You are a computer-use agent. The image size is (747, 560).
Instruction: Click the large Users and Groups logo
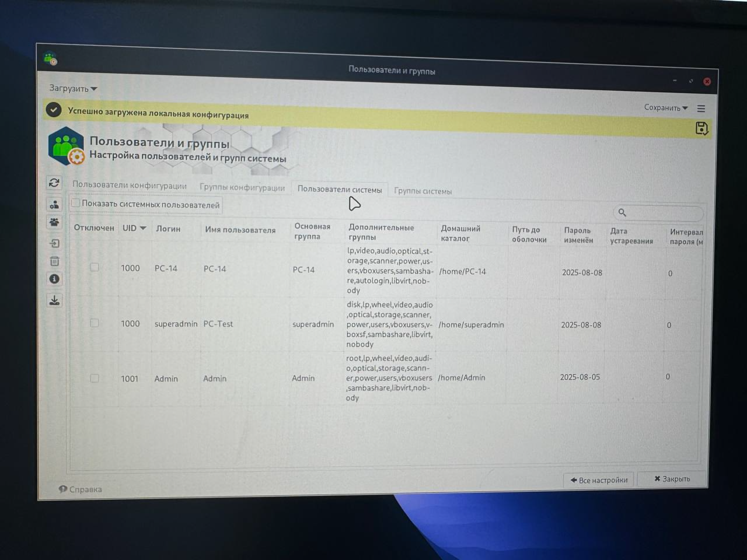tap(67, 146)
